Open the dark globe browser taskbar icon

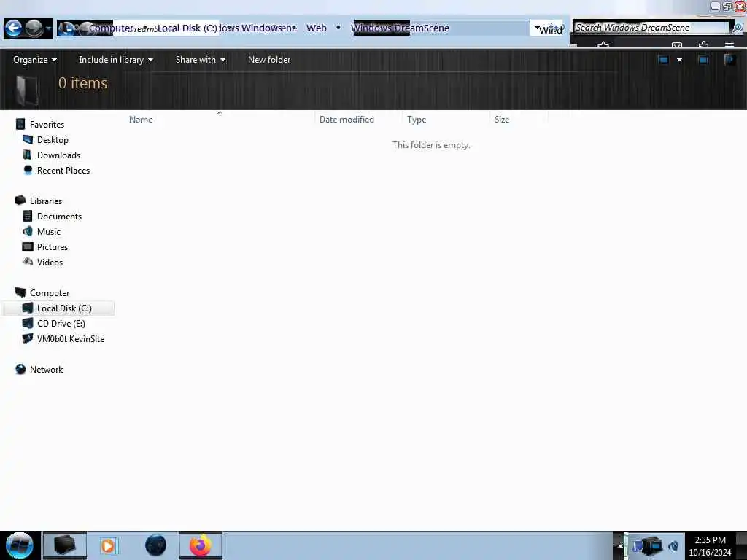(x=156, y=545)
